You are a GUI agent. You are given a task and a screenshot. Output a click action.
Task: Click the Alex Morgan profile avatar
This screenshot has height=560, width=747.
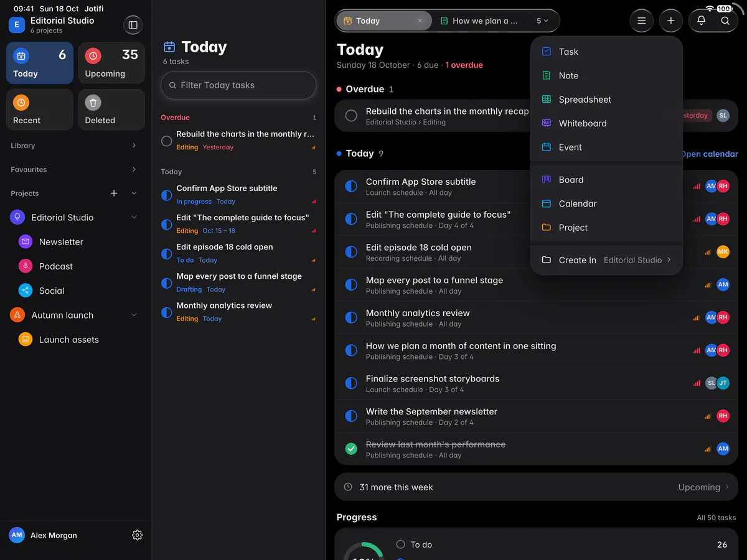point(17,535)
